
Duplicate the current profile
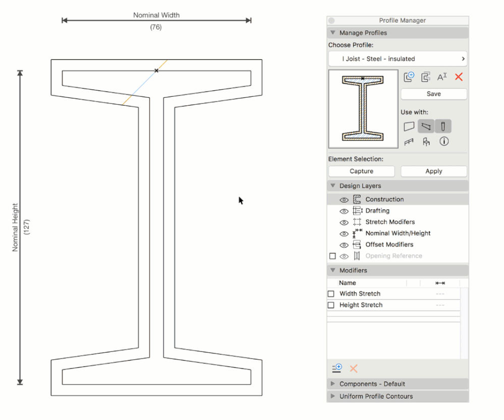[x=426, y=77]
